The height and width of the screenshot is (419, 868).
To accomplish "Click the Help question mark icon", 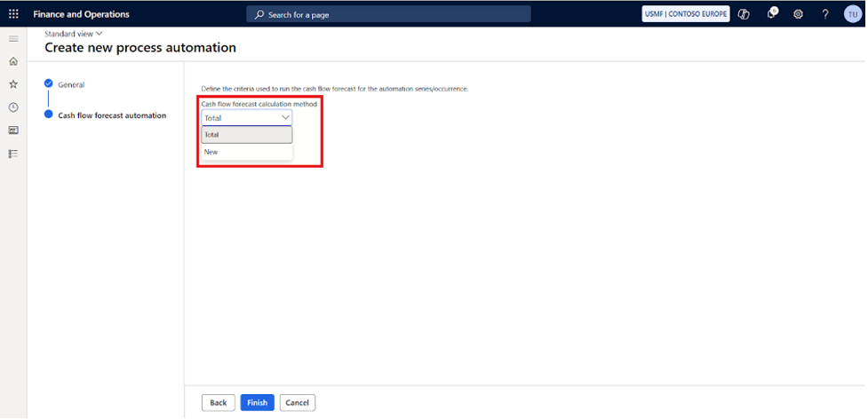I will pos(824,14).
